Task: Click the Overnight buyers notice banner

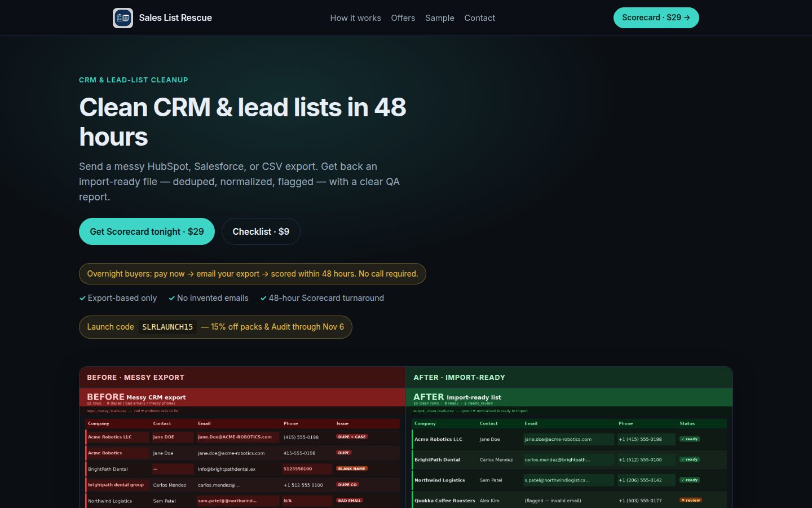Action: pyautogui.click(x=253, y=274)
